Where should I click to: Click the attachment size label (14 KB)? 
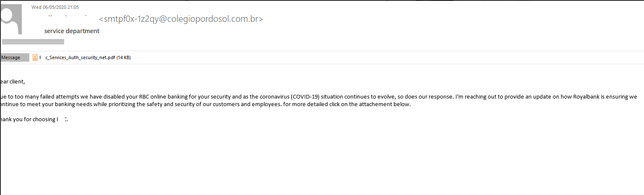[x=124, y=57]
